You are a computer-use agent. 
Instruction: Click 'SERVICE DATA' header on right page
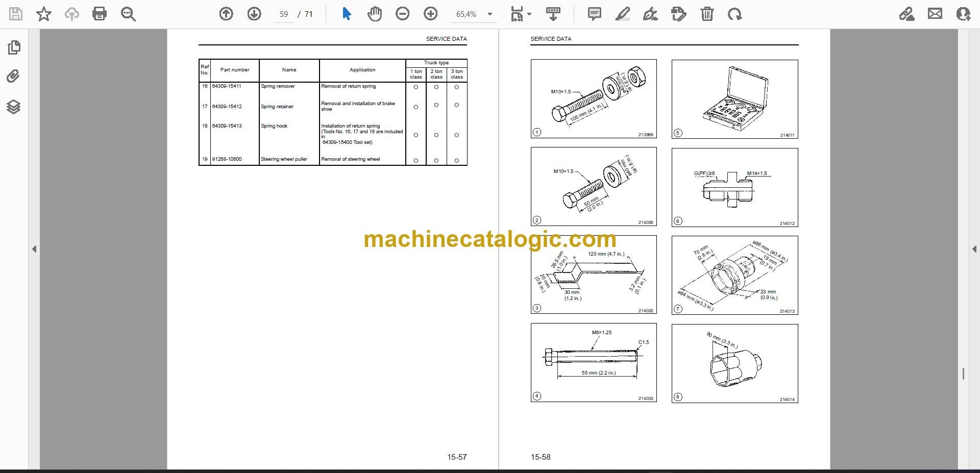click(x=551, y=39)
